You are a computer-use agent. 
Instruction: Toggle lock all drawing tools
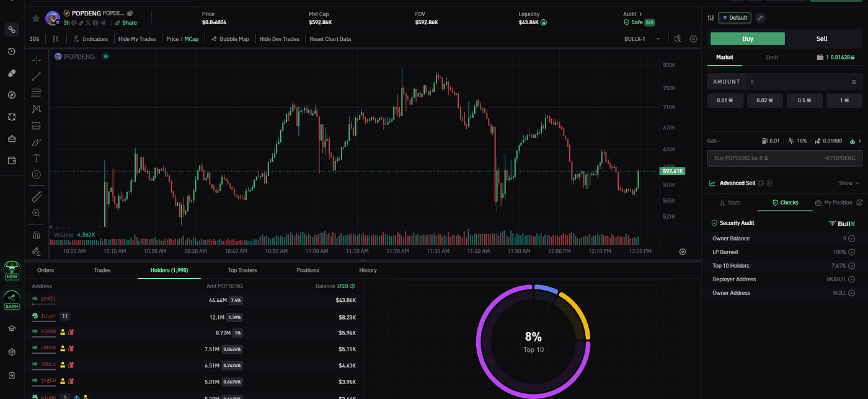pos(37,251)
